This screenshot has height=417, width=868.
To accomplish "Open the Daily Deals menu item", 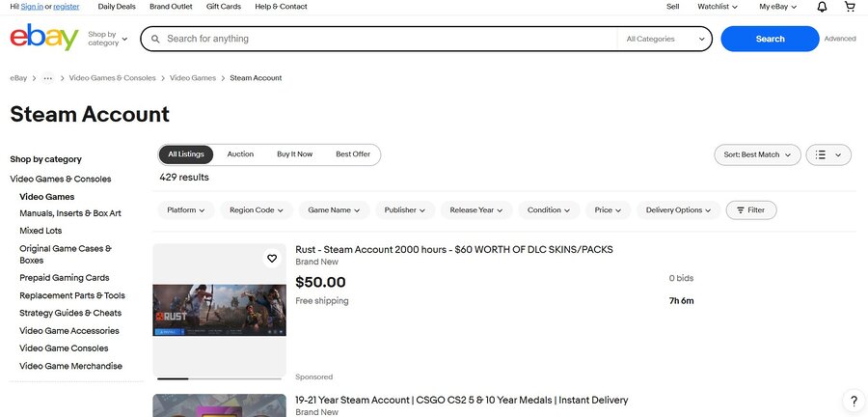I will click(117, 7).
